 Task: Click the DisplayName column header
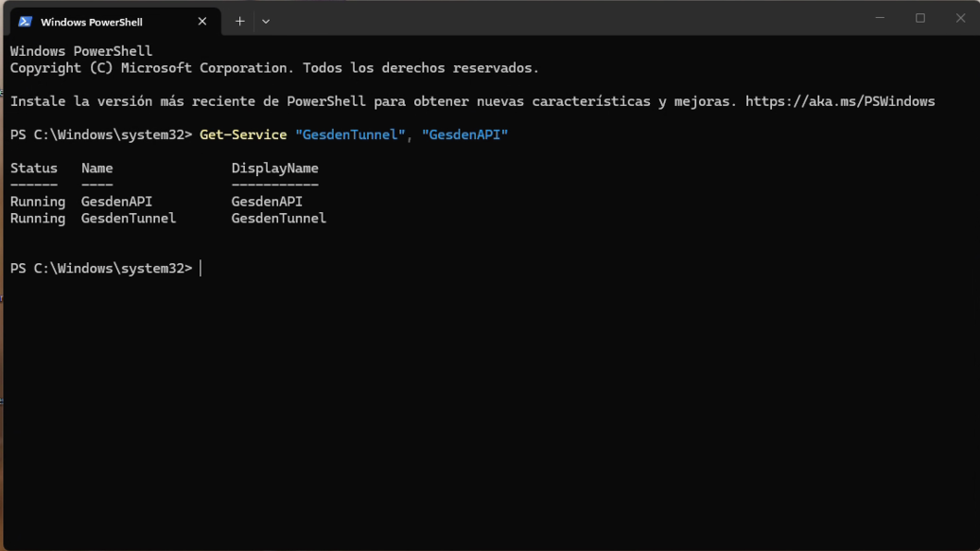pos(275,169)
